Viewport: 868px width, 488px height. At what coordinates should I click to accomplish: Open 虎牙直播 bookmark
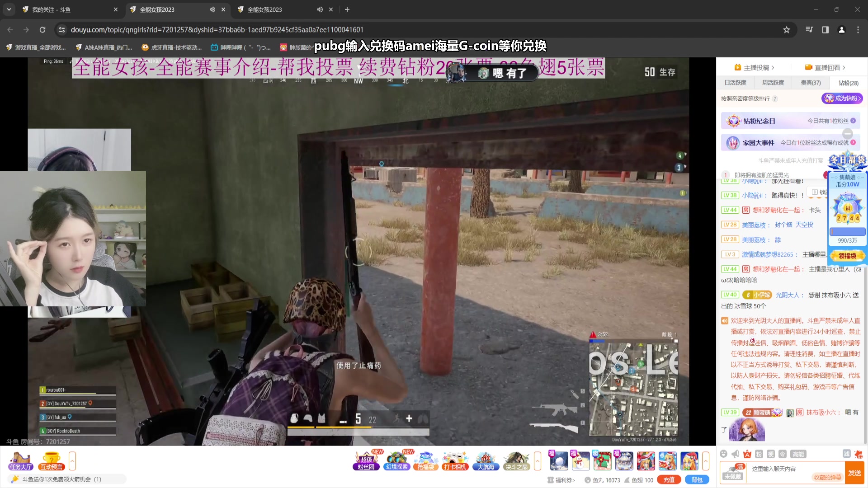172,47
